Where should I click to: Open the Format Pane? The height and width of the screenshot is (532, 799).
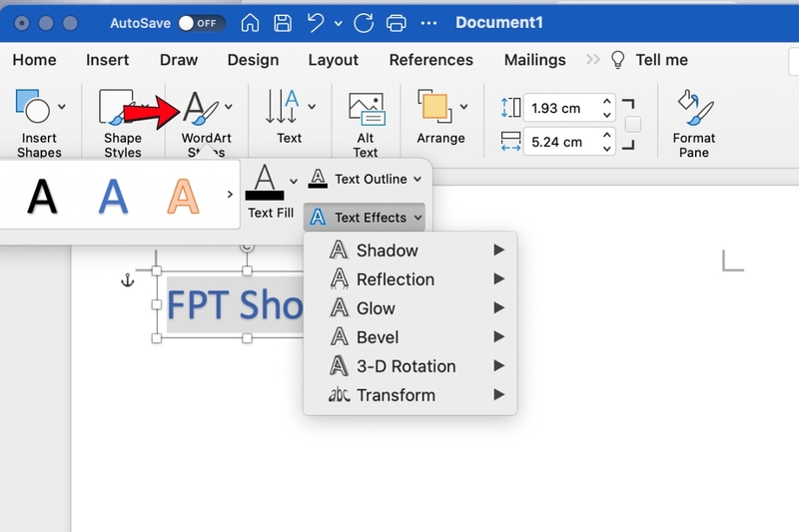click(694, 124)
